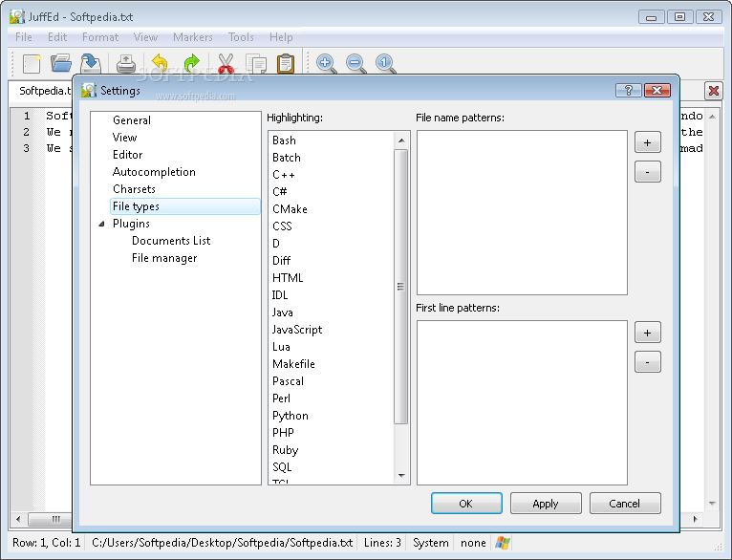
Task: Remove a first line pattern with minus
Action: 648,362
